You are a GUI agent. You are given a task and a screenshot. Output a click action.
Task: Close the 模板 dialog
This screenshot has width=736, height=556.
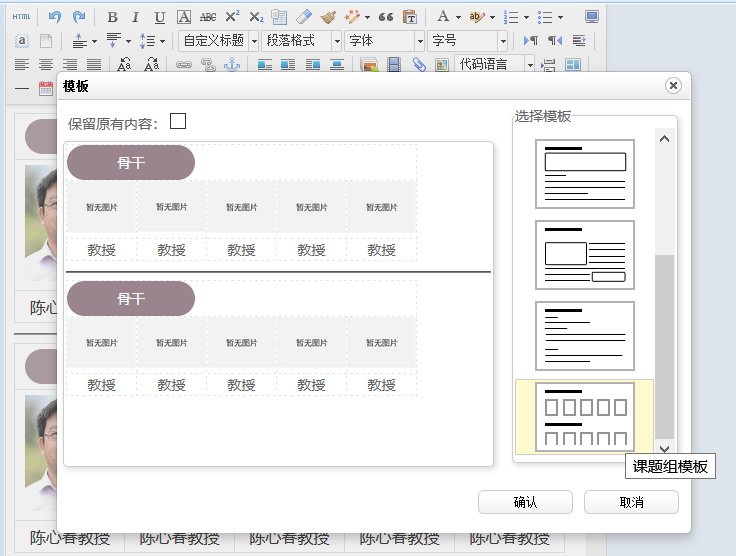pyautogui.click(x=673, y=86)
